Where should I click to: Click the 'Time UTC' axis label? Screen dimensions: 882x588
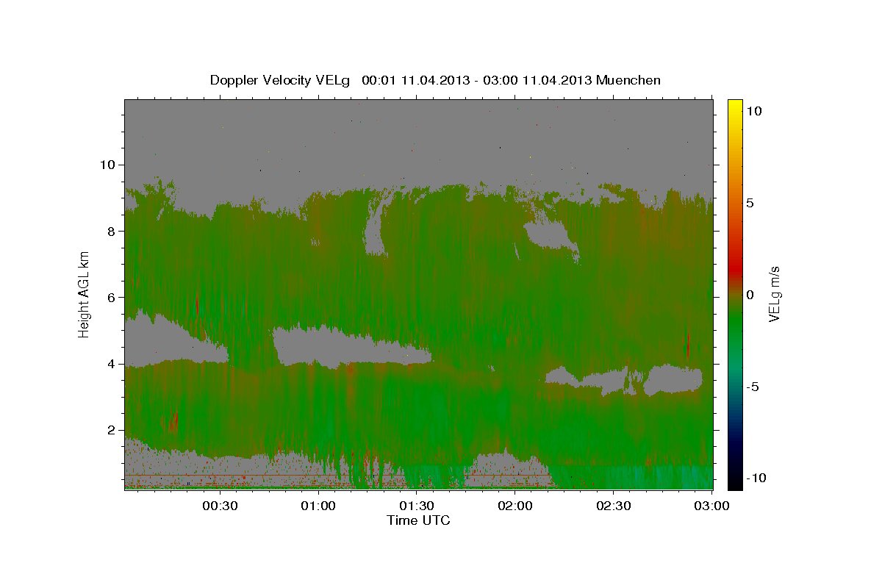pos(418,520)
